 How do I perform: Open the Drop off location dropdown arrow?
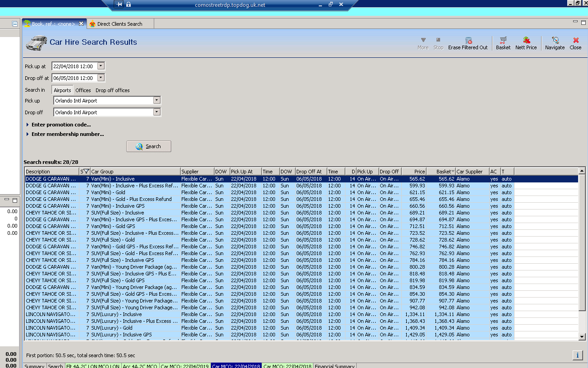click(157, 112)
